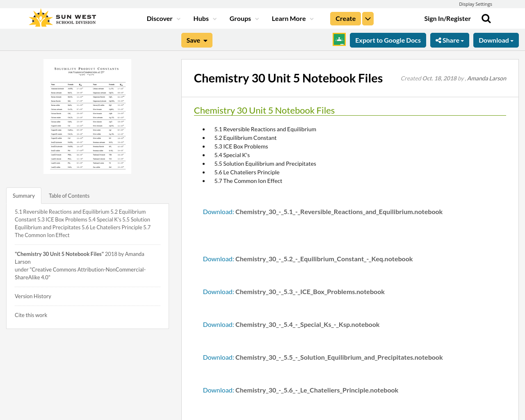The image size is (525, 420).
Task: Open the Share dropdown
Action: [450, 40]
